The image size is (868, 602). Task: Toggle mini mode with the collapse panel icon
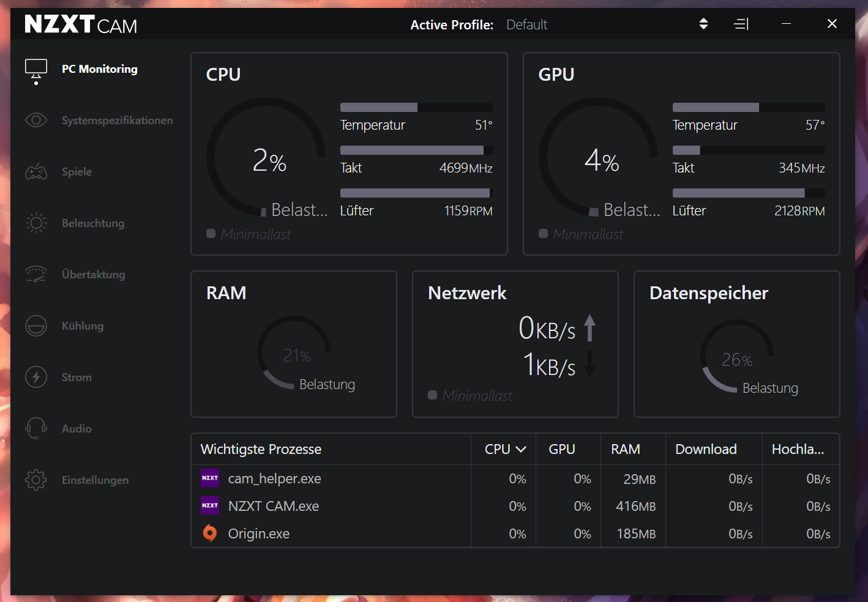(x=741, y=24)
